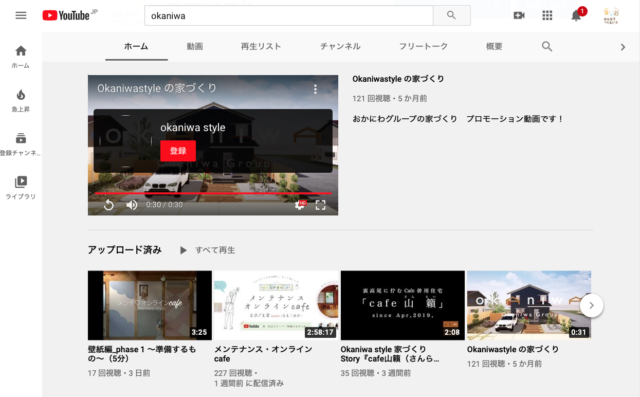This screenshot has width=640, height=397.
Task: Open the create video camera icon
Action: [x=519, y=16]
